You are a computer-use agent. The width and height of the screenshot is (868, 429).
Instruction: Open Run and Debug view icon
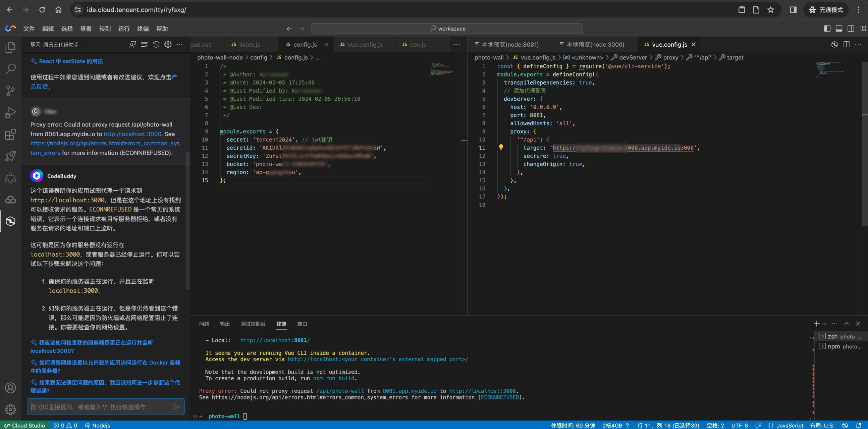coord(10,112)
